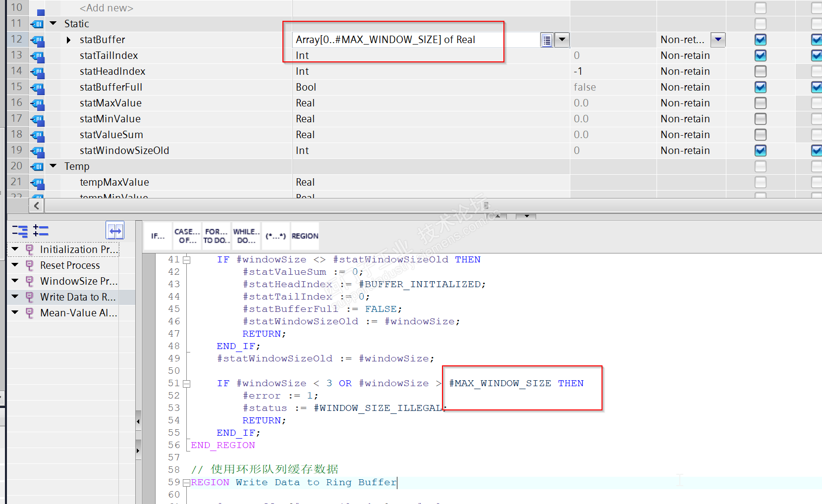Click the section icon of the Static row
The height and width of the screenshot is (504, 822).
37,24
